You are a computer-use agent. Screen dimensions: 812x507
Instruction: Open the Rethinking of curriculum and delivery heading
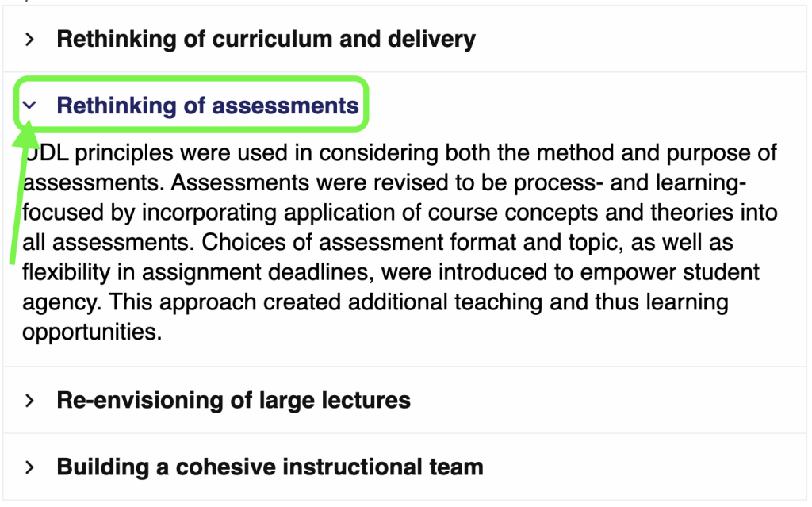[x=266, y=40]
